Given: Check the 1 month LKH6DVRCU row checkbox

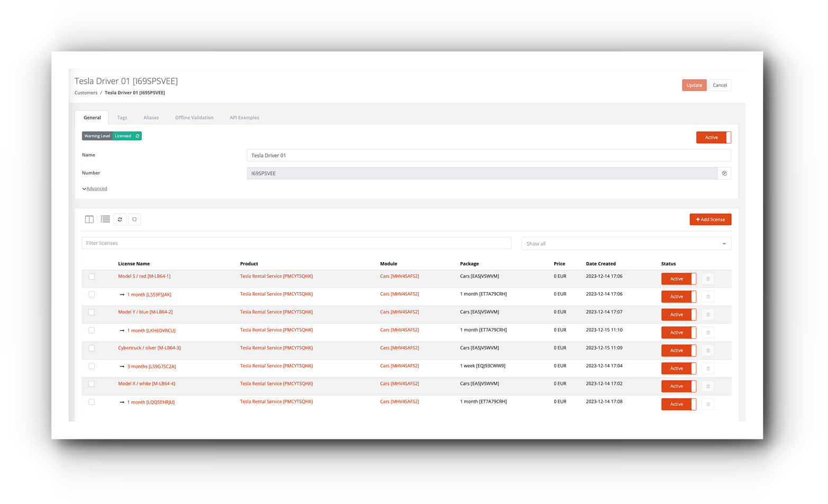Looking at the screenshot, I should [x=91, y=330].
